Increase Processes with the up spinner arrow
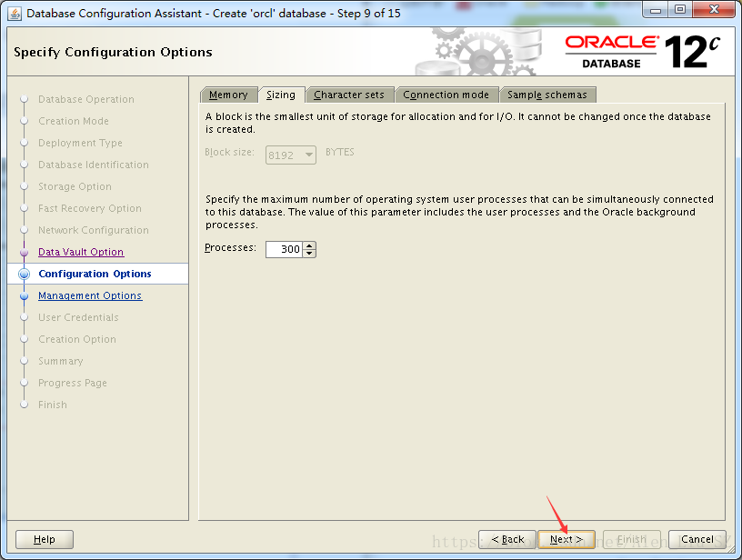 (309, 245)
